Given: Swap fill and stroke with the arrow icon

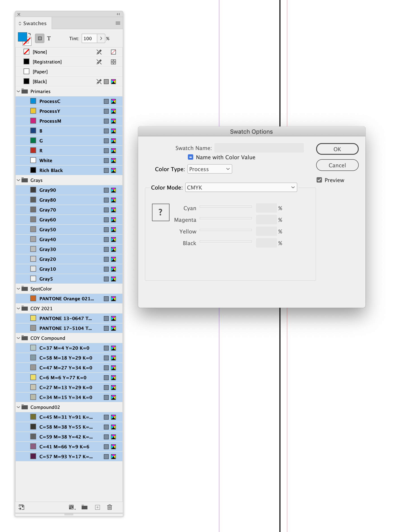Looking at the screenshot, I should coord(30,34).
